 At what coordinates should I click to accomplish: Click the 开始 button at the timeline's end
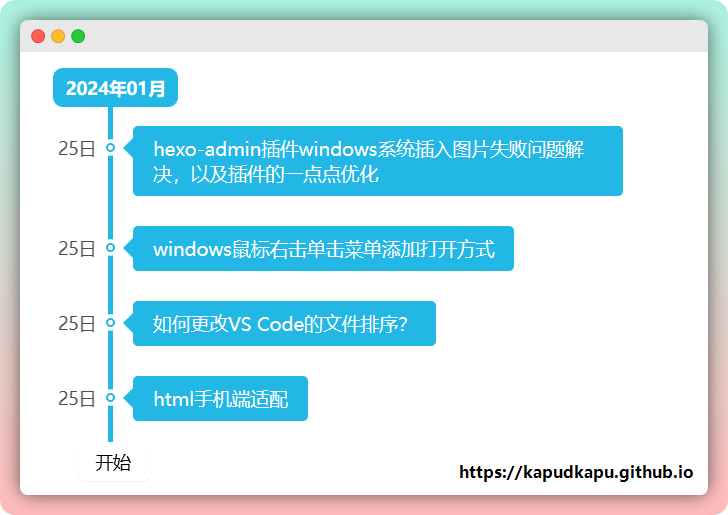(x=113, y=463)
